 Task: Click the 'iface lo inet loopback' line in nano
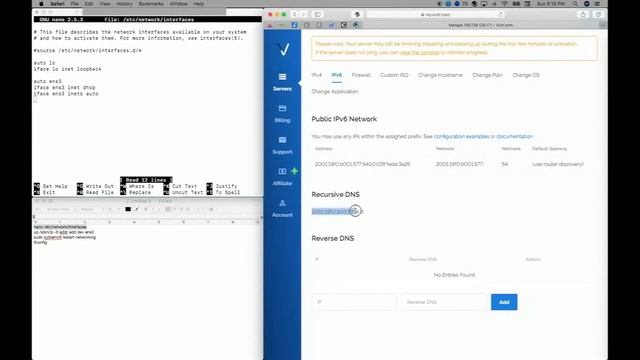pyautogui.click(x=67, y=69)
